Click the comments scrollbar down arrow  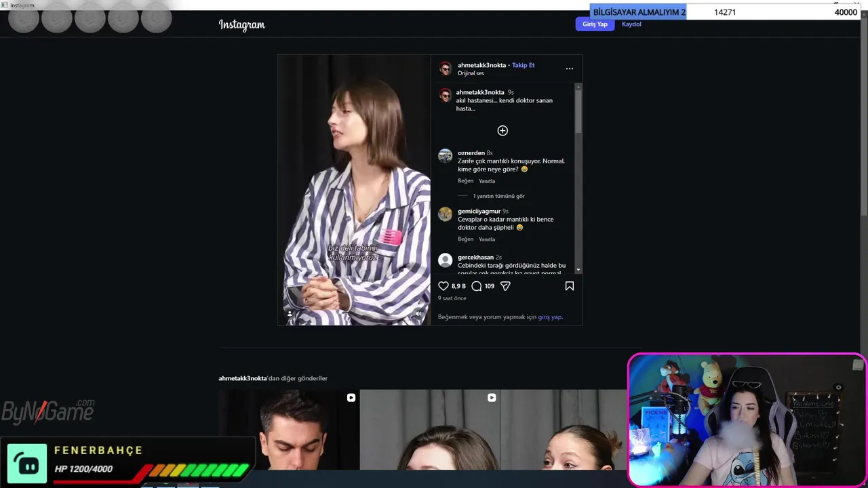pyautogui.click(x=578, y=269)
